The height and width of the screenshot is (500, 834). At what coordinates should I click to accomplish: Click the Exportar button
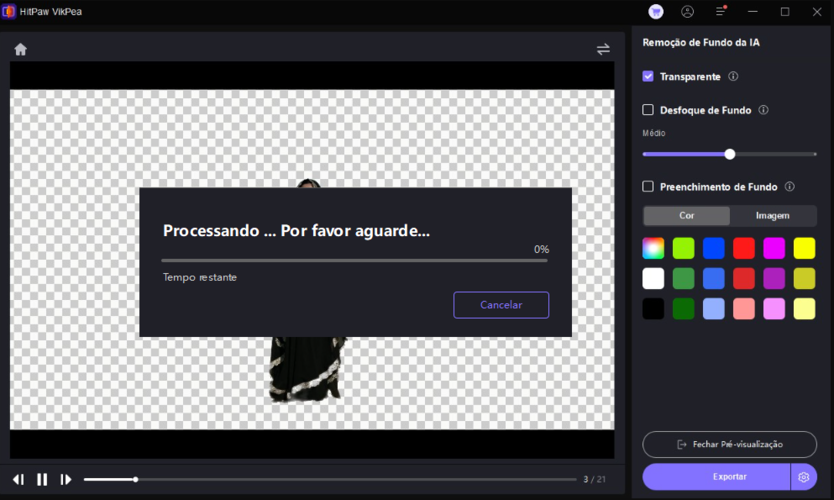coord(716,477)
